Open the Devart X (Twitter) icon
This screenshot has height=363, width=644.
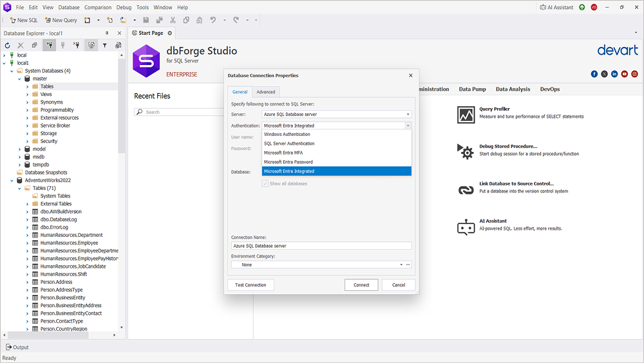click(x=604, y=74)
